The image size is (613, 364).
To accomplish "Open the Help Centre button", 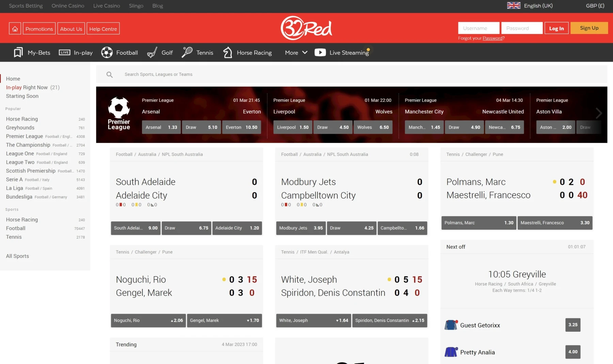I will point(103,29).
